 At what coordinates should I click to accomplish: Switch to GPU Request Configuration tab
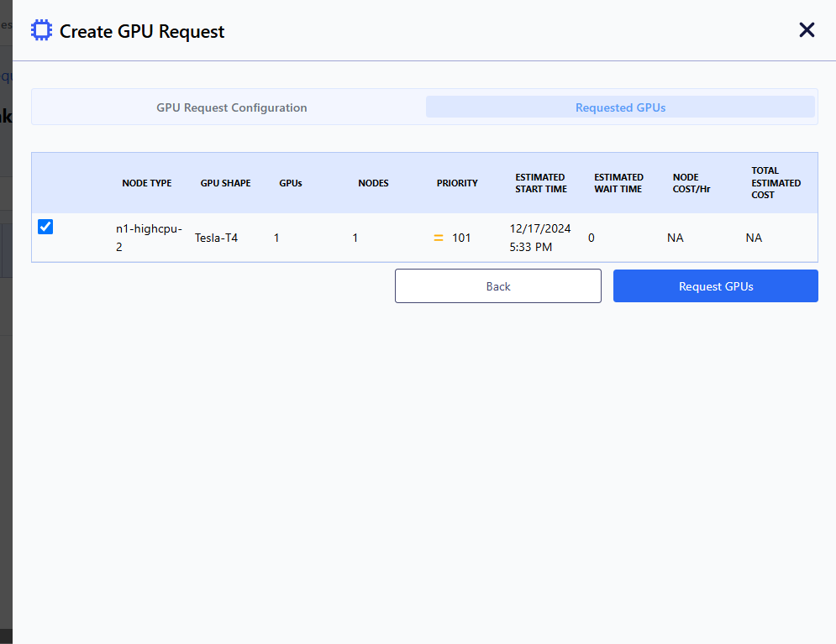pyautogui.click(x=231, y=107)
